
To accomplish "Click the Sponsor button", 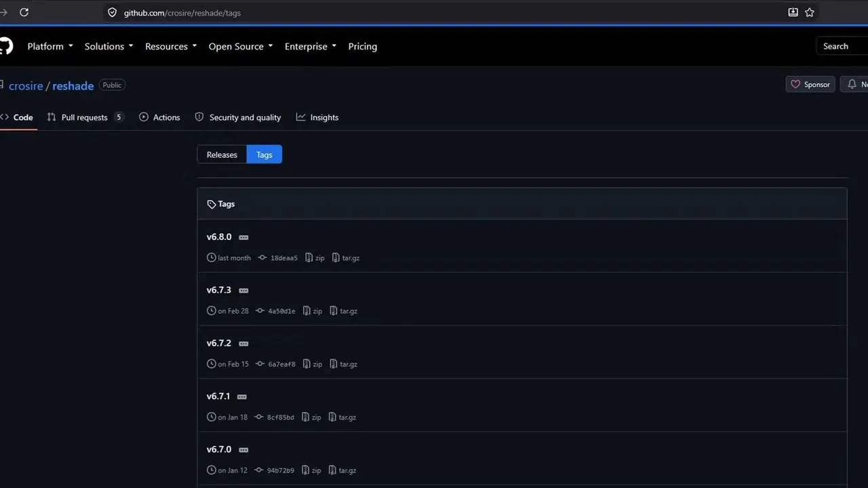I will pos(810,85).
